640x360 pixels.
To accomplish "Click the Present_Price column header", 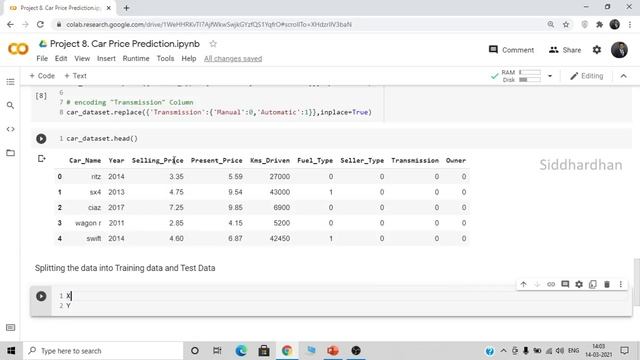I will pyautogui.click(x=216, y=160).
